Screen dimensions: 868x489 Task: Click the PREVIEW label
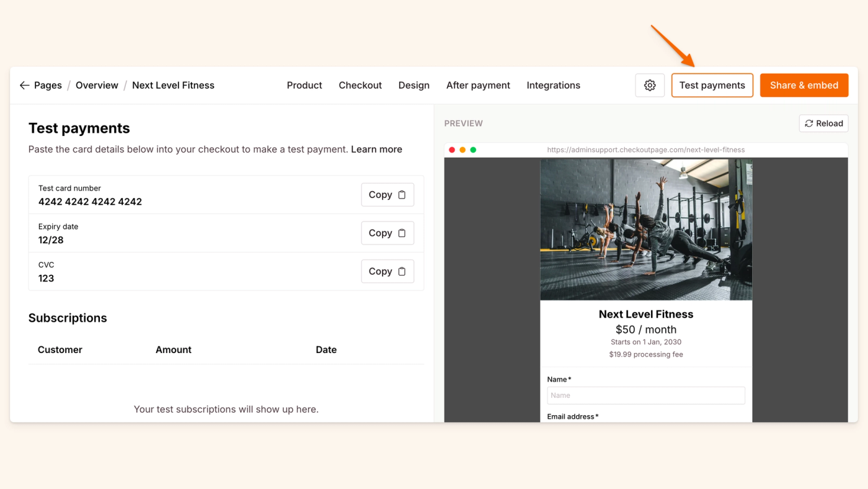[463, 123]
